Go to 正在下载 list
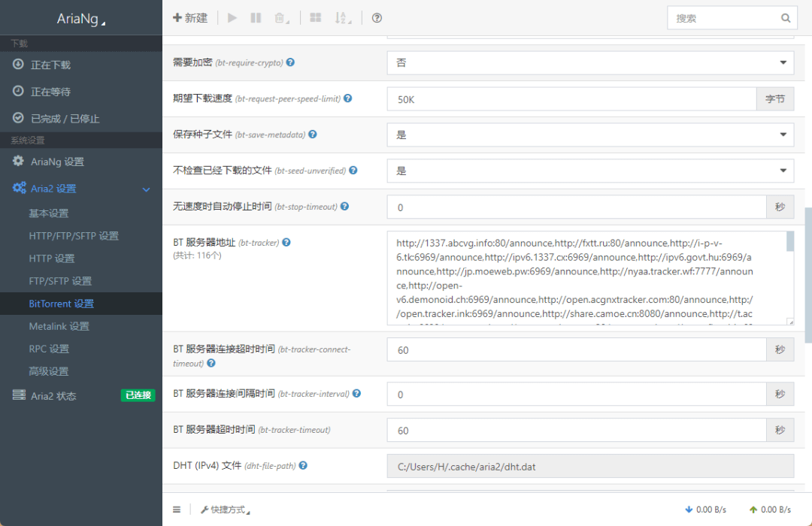This screenshot has height=526, width=812. pyautogui.click(x=50, y=65)
